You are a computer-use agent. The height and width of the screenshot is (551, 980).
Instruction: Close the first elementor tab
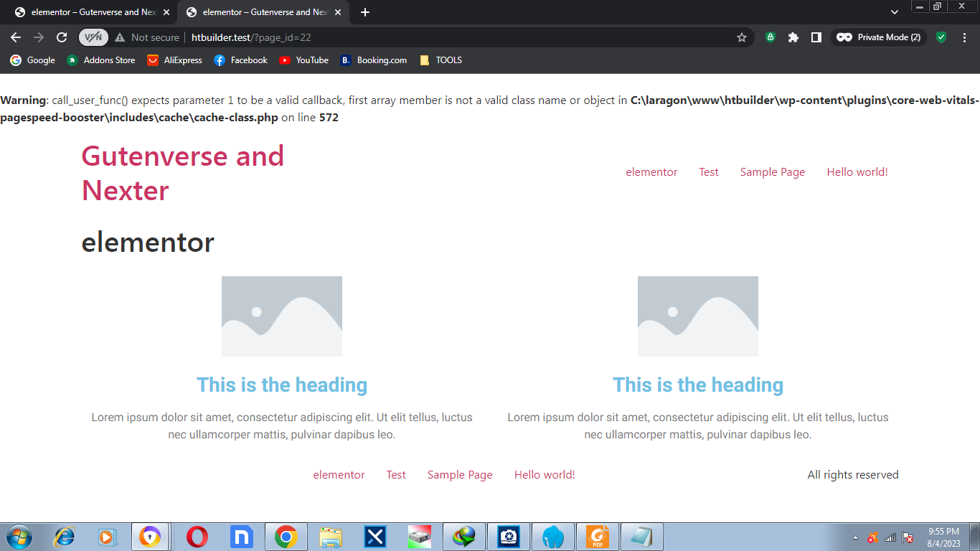[166, 12]
